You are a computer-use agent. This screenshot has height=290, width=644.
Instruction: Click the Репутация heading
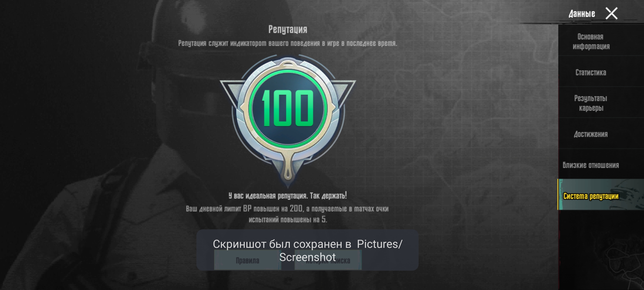click(x=288, y=29)
